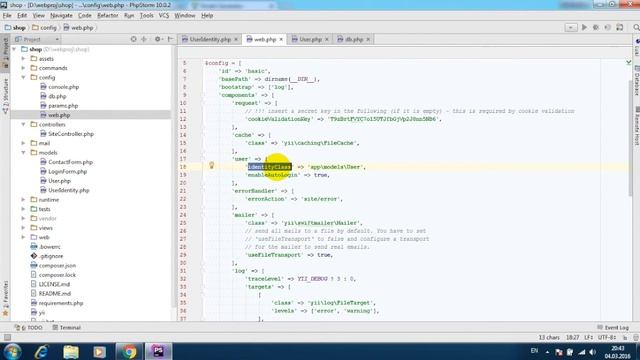Open the File menu
640x360 pixels.
point(7,16)
